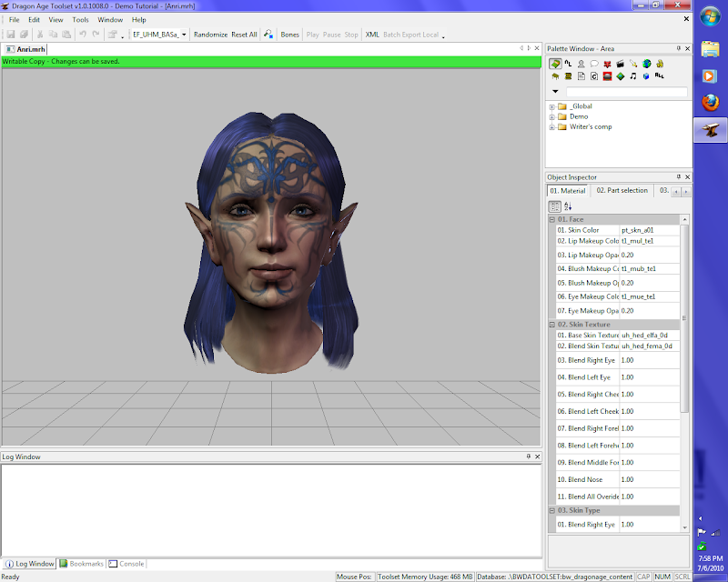Toggle categorized view in Object Inspector
This screenshot has width=728, height=582.
554,206
